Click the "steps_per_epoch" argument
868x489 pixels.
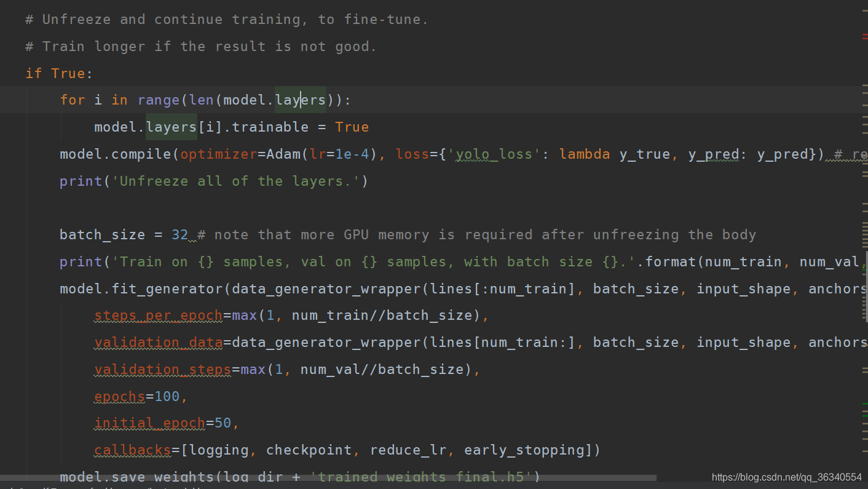(159, 316)
